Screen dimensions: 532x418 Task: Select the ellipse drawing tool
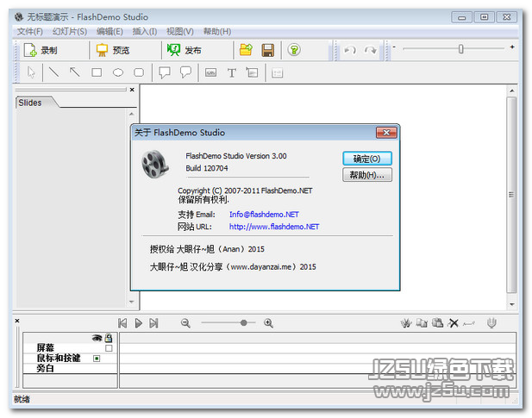point(118,73)
